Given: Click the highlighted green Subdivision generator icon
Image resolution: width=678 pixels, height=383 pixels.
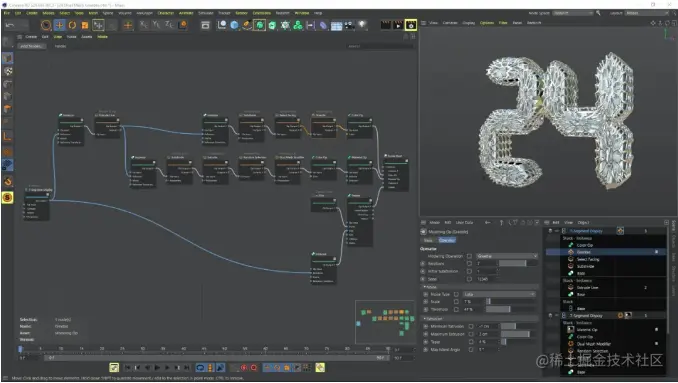Looking at the screenshot, I should (x=259, y=25).
